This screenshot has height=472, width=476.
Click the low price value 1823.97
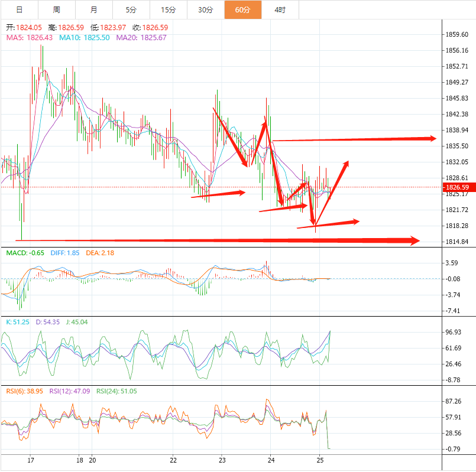tap(113, 28)
